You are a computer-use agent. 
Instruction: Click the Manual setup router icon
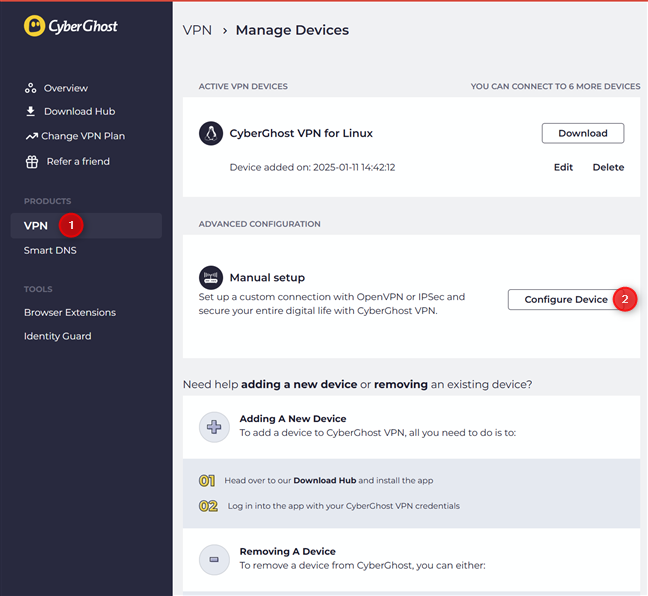point(211,277)
